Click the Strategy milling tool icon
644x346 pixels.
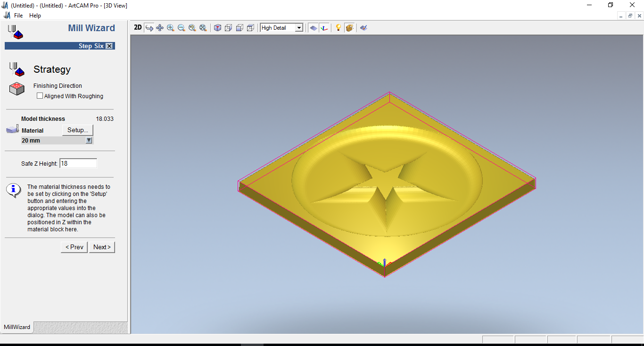[x=17, y=69]
